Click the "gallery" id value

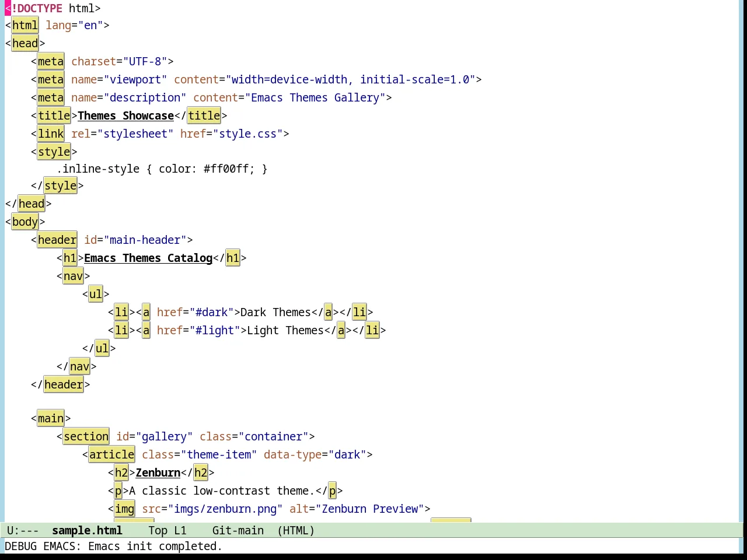tap(164, 436)
